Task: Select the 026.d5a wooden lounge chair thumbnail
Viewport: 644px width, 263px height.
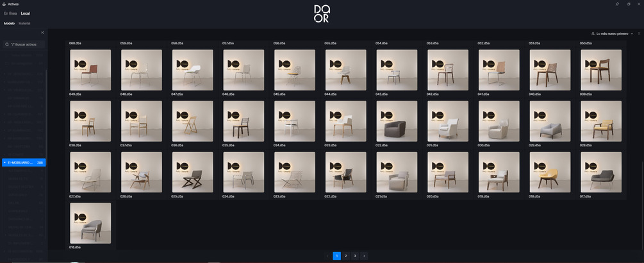Action: 141,172
